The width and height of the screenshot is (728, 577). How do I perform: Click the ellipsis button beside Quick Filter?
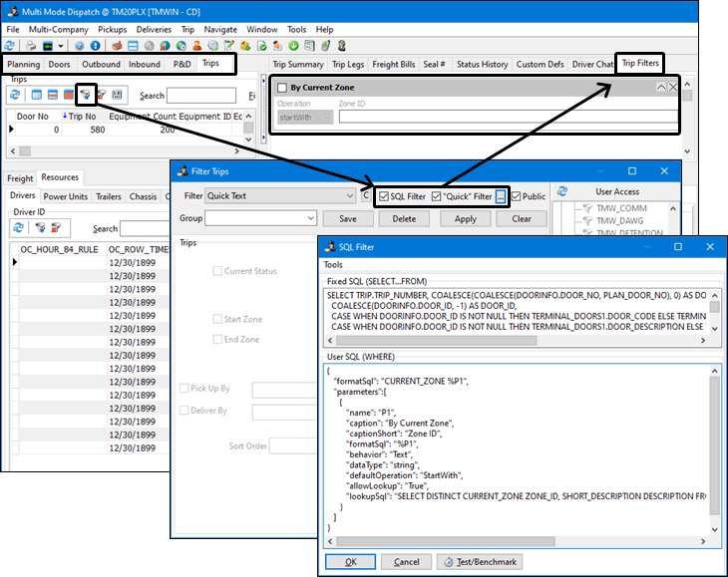coord(501,196)
